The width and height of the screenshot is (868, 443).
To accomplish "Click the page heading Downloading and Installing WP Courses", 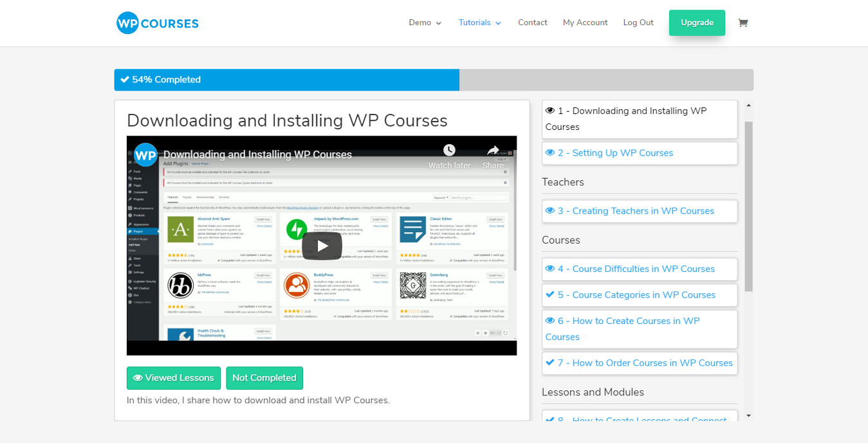I will [287, 121].
